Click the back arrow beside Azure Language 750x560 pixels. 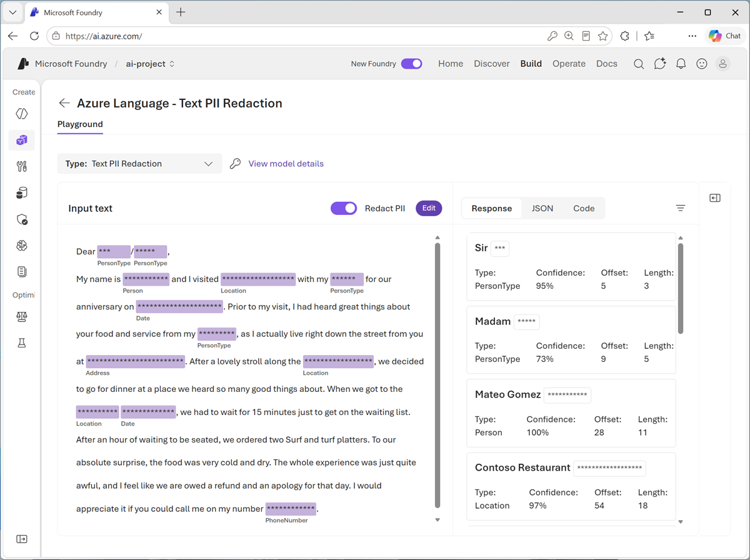pos(64,103)
